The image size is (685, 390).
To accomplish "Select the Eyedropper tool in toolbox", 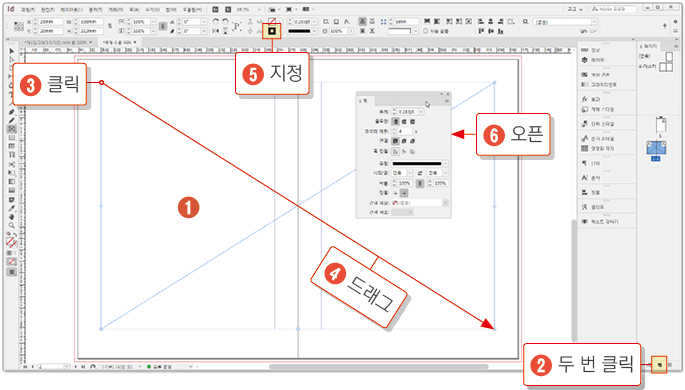I will [x=12, y=208].
